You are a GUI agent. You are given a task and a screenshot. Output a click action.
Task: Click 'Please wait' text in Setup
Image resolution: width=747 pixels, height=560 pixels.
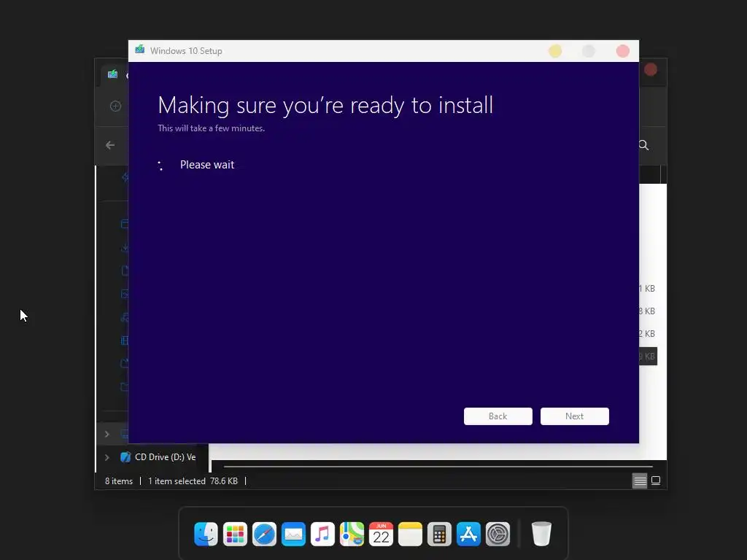tap(206, 165)
